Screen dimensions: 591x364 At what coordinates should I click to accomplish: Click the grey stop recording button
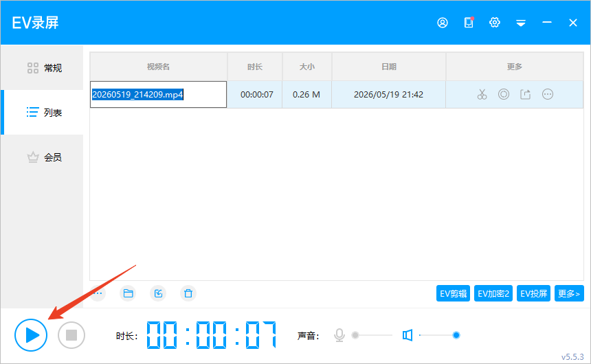click(71, 335)
